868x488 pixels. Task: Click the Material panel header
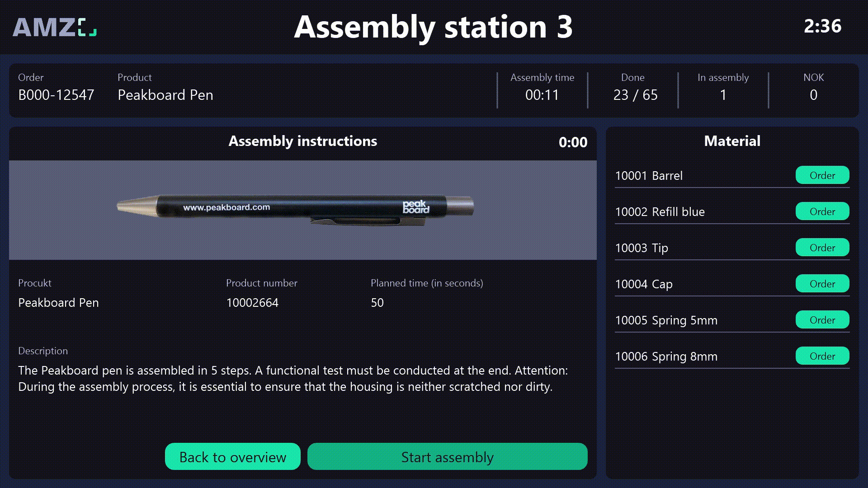[731, 141]
